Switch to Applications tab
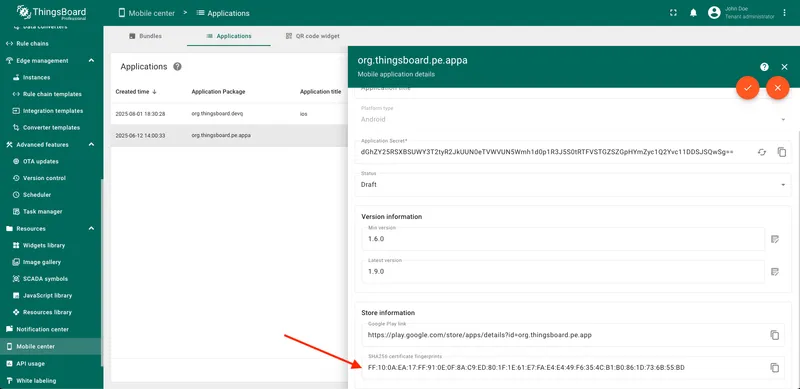 (229, 36)
